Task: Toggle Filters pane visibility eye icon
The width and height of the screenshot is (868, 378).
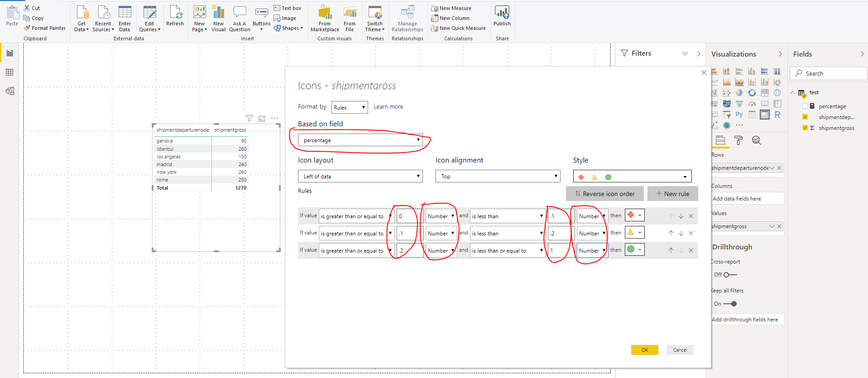Action: point(685,53)
